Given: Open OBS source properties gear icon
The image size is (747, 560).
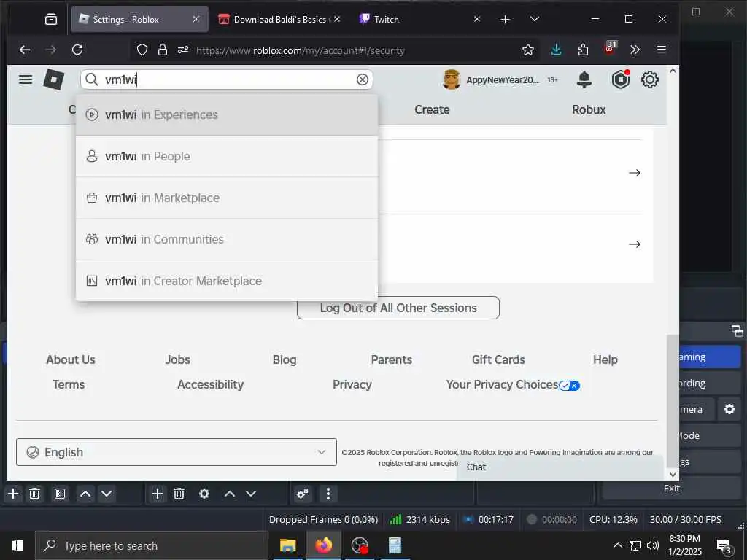Looking at the screenshot, I should [x=204, y=494].
